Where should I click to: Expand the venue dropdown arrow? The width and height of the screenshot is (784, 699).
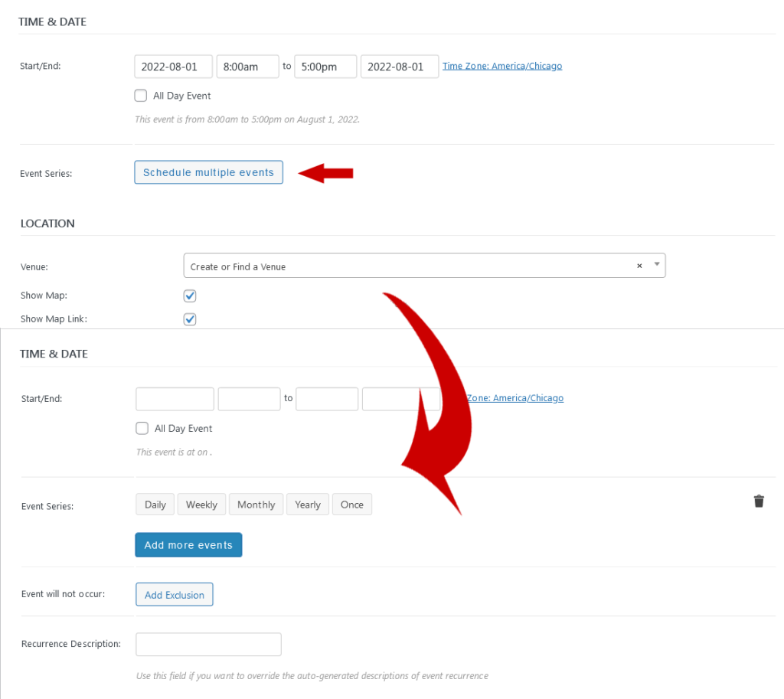(656, 265)
